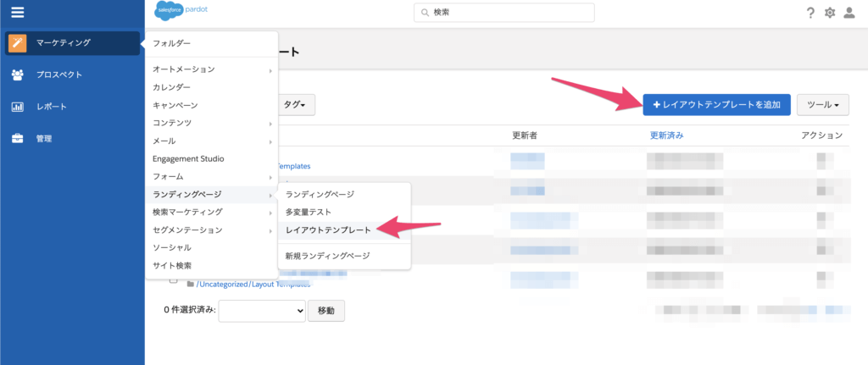The image size is (868, 365).
Task: Open the help question mark icon
Action: pos(810,13)
